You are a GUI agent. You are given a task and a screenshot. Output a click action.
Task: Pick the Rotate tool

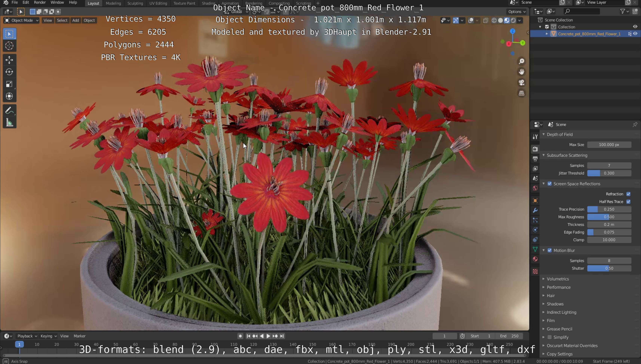(9, 72)
